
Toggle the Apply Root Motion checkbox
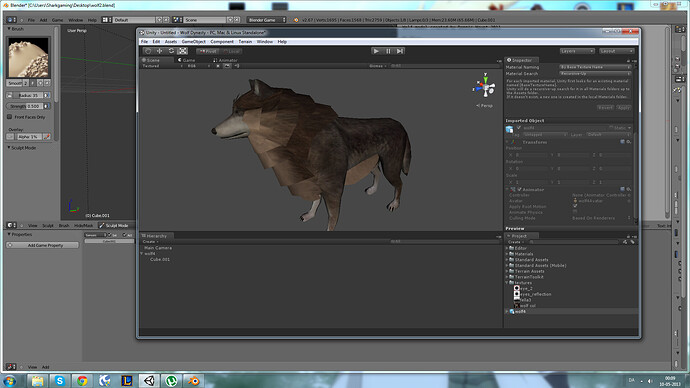[x=575, y=206]
